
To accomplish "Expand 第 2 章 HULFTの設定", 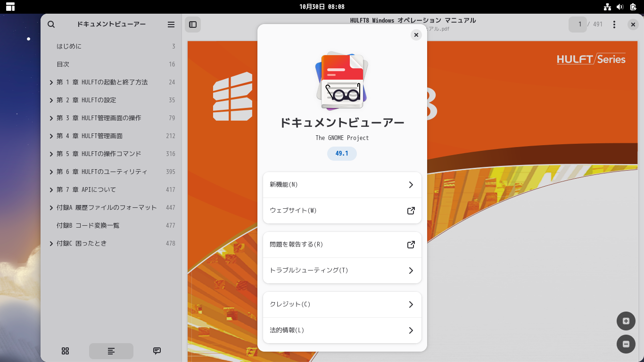I will tap(51, 100).
